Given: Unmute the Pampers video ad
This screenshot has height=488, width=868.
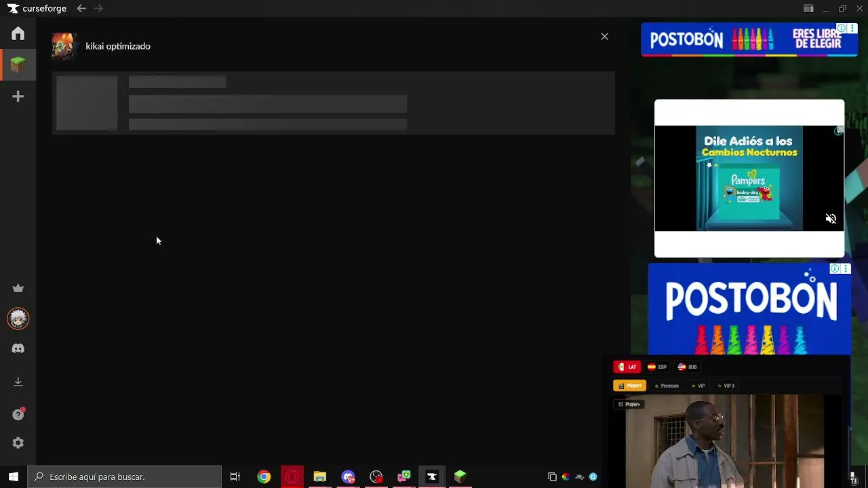Looking at the screenshot, I should point(831,219).
